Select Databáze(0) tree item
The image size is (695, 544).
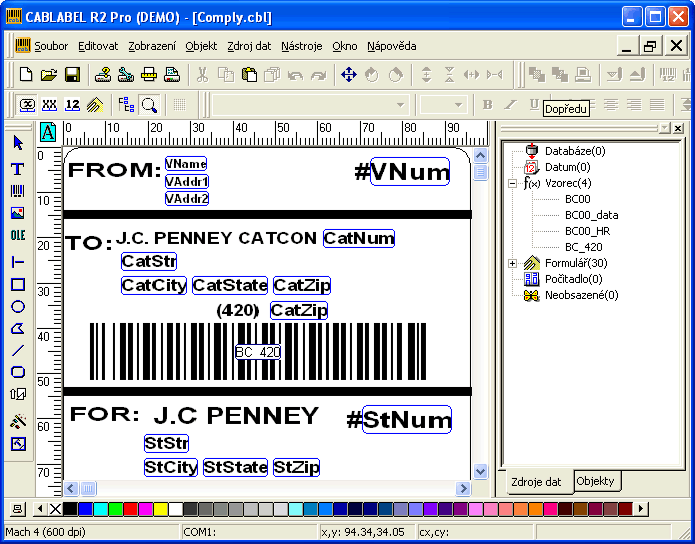(x=575, y=151)
